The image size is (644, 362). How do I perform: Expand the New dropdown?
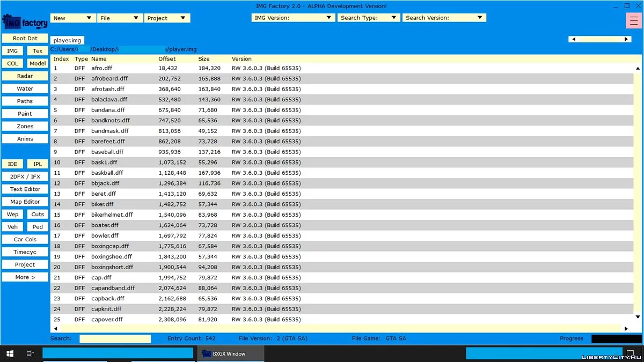73,18
